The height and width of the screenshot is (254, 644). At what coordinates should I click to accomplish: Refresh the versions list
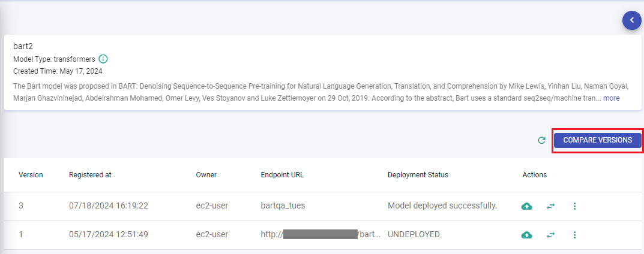pos(542,140)
